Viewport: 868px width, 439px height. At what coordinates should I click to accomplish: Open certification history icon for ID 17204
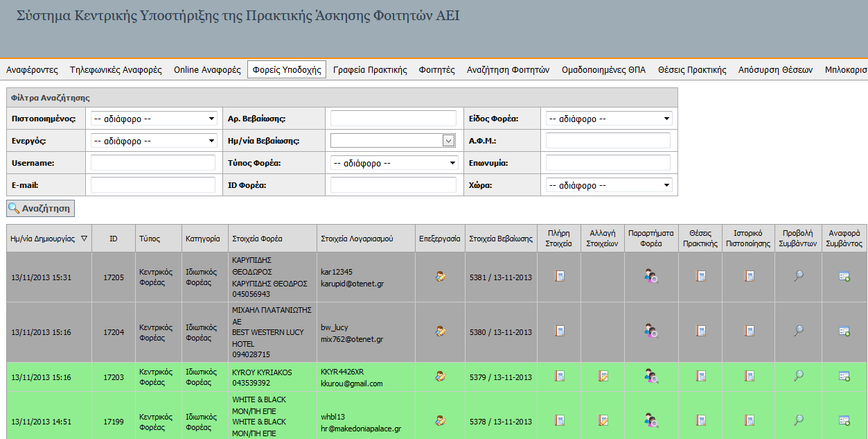pyautogui.click(x=749, y=331)
